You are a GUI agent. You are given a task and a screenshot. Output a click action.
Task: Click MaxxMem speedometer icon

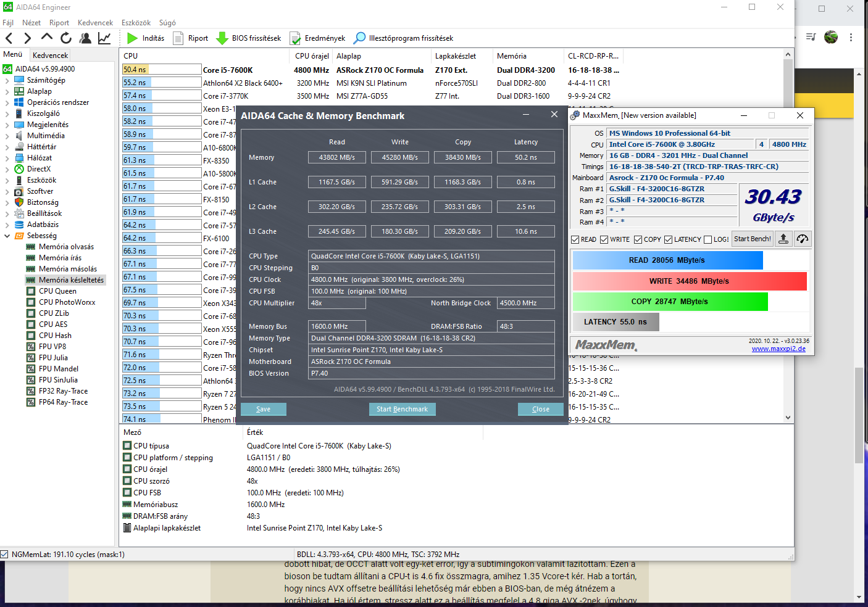coord(803,239)
